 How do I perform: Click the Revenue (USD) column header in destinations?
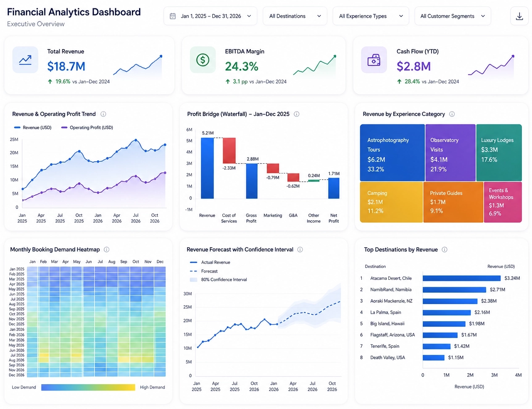coord(501,266)
